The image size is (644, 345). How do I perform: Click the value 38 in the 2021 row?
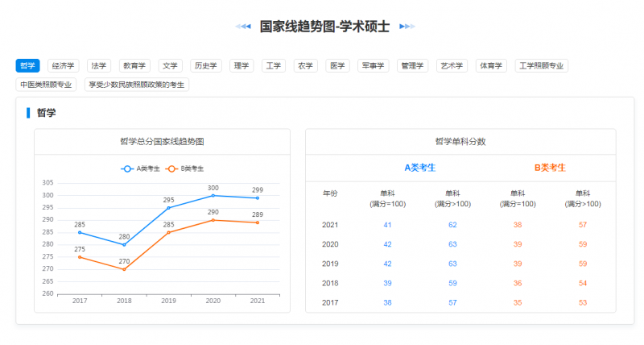[x=518, y=225]
